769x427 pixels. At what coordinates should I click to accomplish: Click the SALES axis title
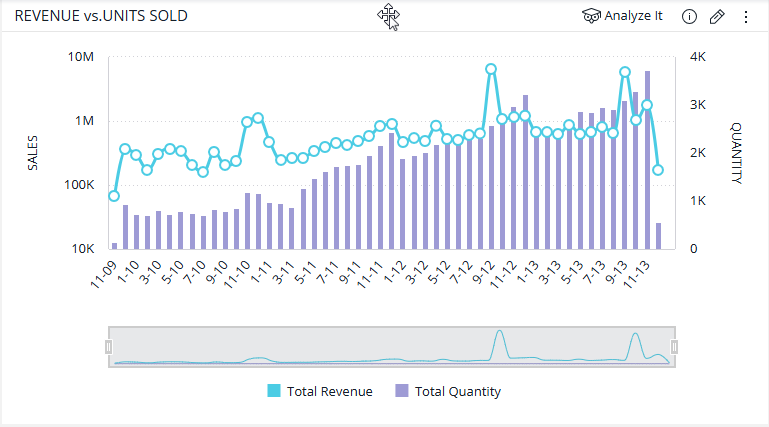(x=32, y=152)
